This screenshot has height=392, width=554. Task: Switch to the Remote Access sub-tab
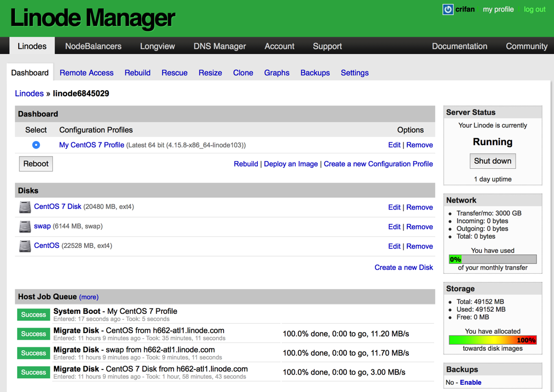(x=87, y=73)
